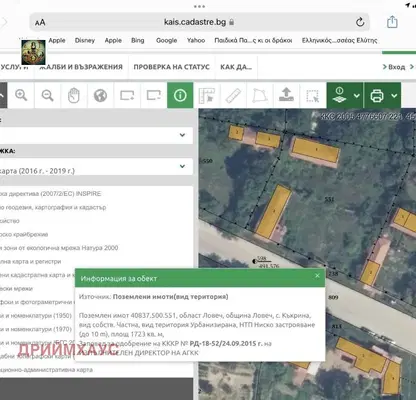Select the zoom in magnifier tool
This screenshot has width=416, height=400.
[x=21, y=95]
